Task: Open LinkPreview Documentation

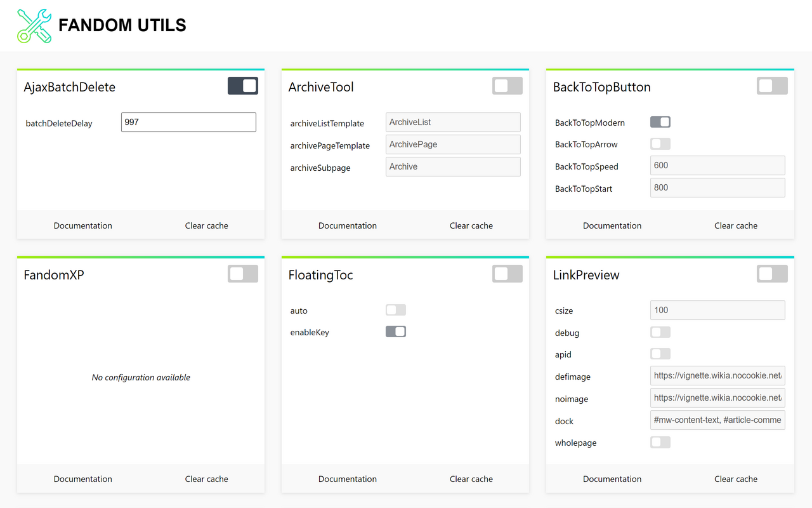Action: [x=612, y=479]
